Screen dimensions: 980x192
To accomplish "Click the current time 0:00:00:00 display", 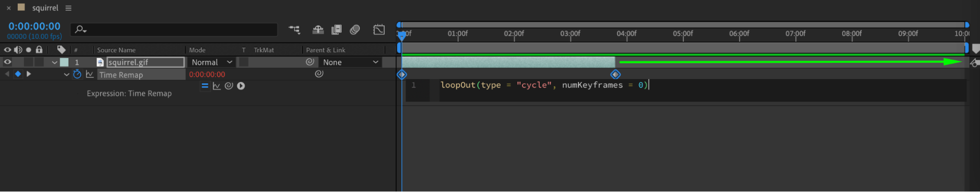I will [34, 26].
